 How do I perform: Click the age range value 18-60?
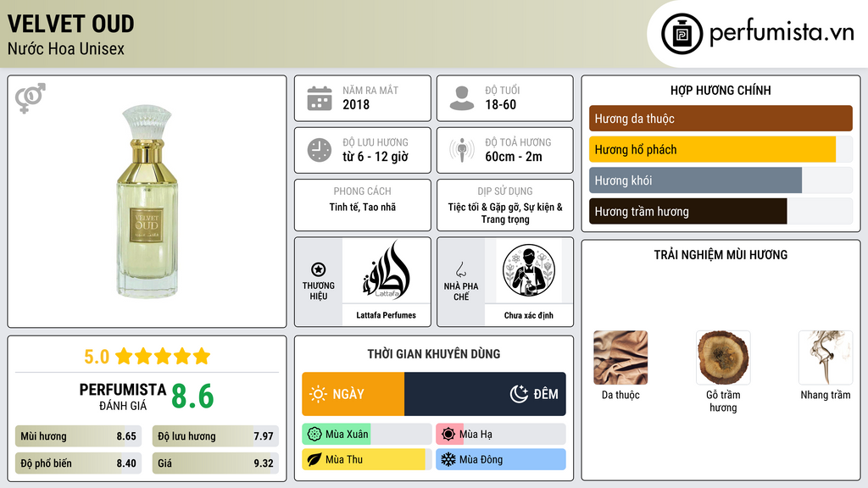pos(500,104)
